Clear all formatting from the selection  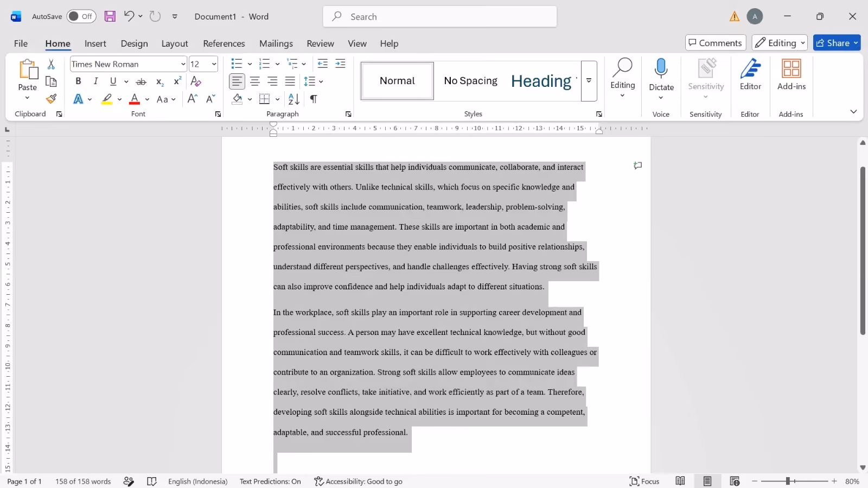point(196,81)
